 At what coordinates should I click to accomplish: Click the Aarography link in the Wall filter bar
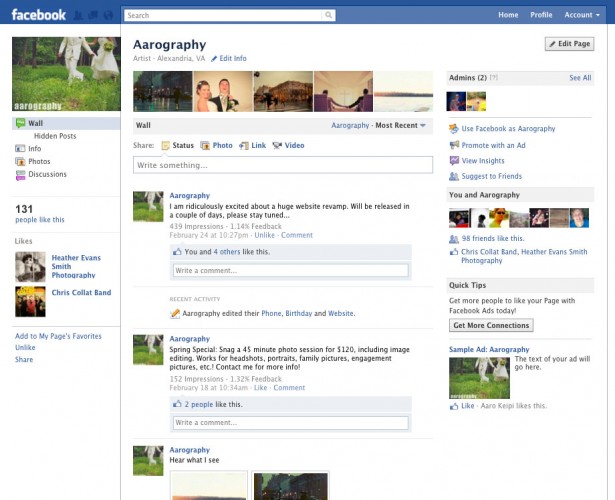[x=350, y=125]
